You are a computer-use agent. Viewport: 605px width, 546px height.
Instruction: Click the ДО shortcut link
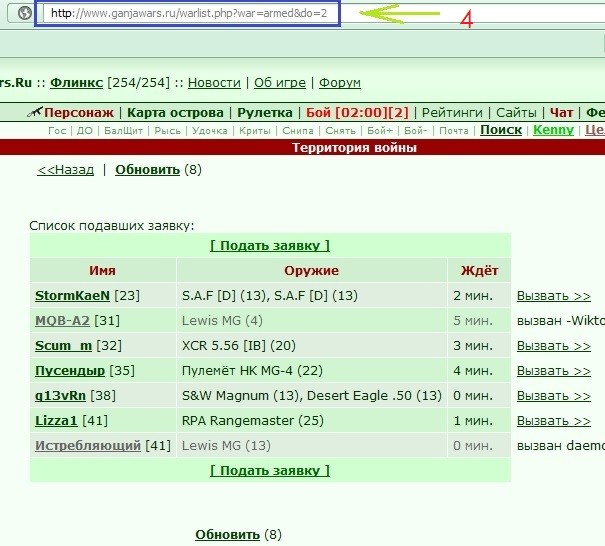pos(84,131)
